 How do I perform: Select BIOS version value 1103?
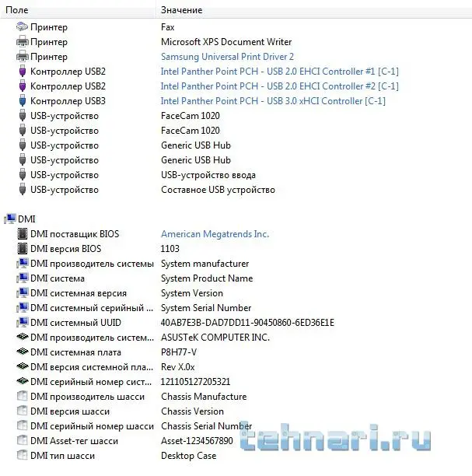(170, 249)
